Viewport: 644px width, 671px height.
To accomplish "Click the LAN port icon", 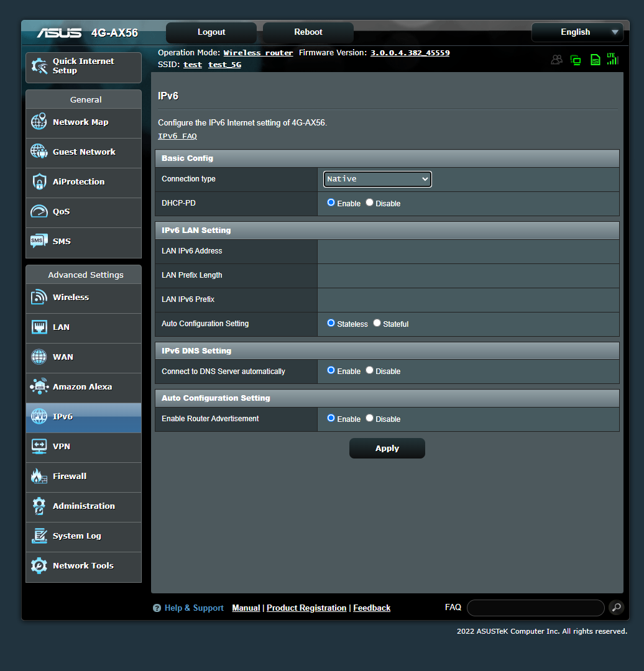I will (x=39, y=327).
